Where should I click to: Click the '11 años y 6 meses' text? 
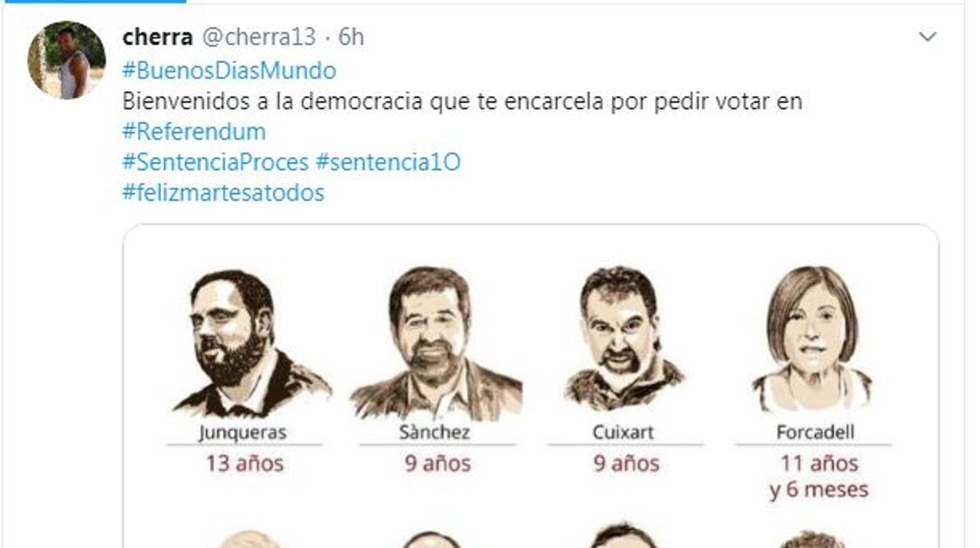pos(819,477)
